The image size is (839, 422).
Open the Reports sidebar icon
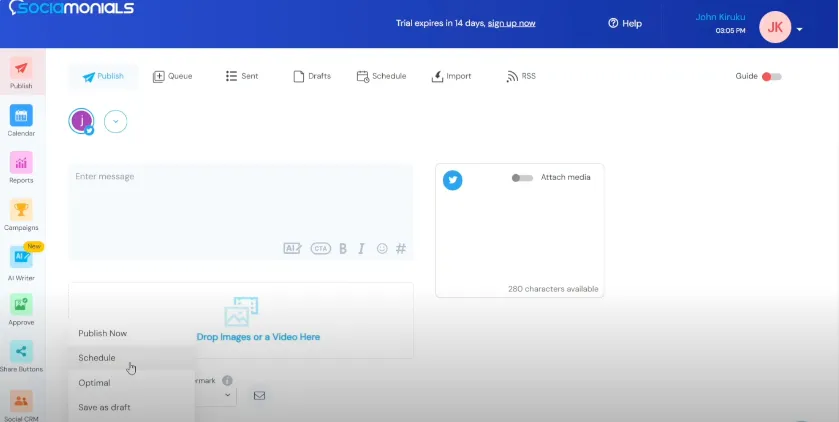21,163
